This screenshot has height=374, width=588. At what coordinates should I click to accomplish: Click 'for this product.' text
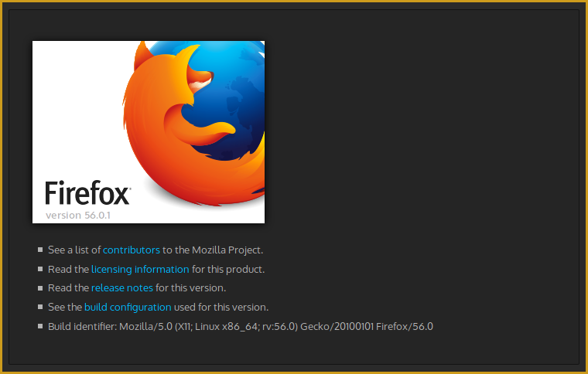click(228, 270)
